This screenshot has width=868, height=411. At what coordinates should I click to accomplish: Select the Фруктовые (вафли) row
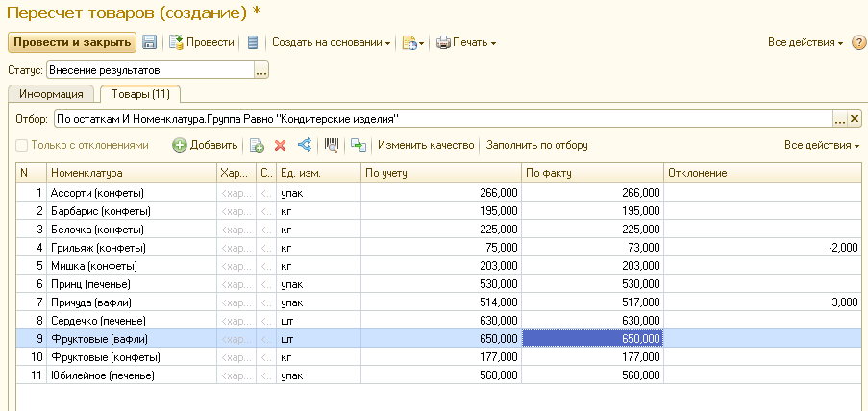point(439,339)
